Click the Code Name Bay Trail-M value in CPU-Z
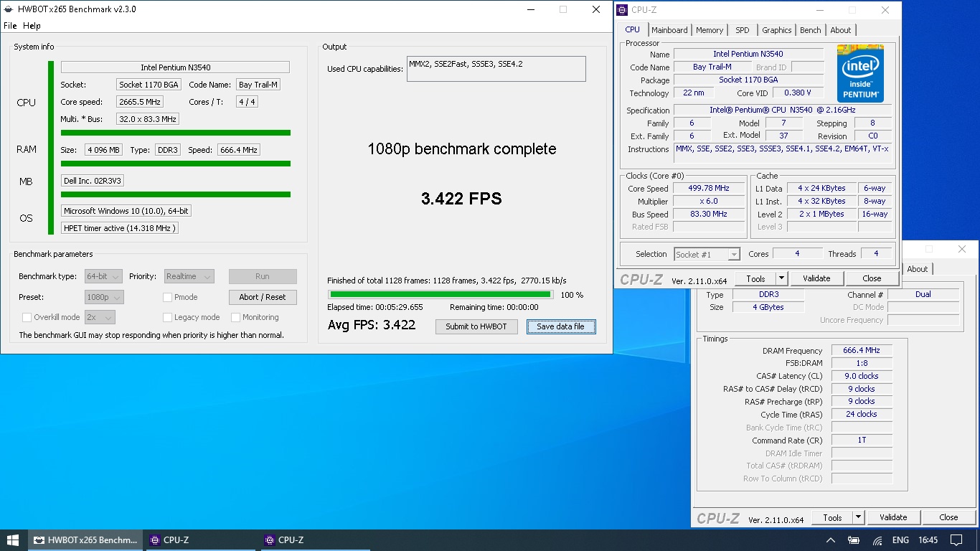980x551 pixels. (x=712, y=67)
